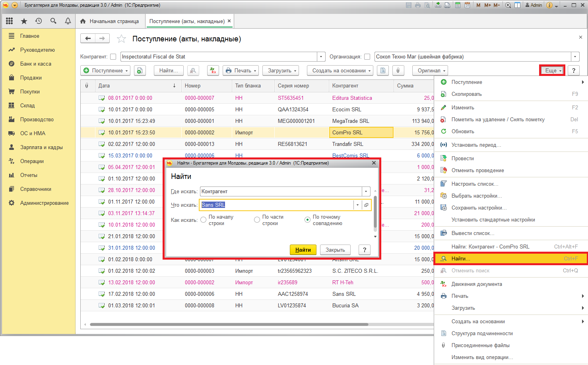
Task: Click Контрагент field Inspectoratul Fiscal de Stat
Action: click(x=219, y=56)
